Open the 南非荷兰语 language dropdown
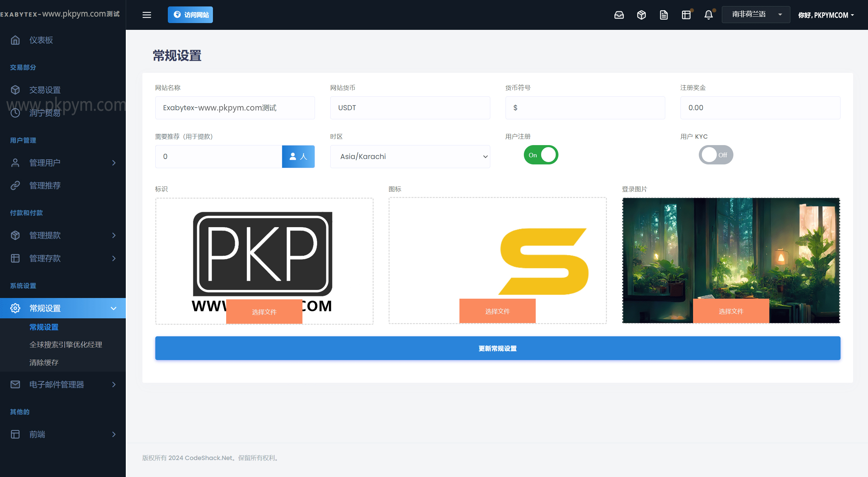The image size is (868, 477). click(x=756, y=15)
